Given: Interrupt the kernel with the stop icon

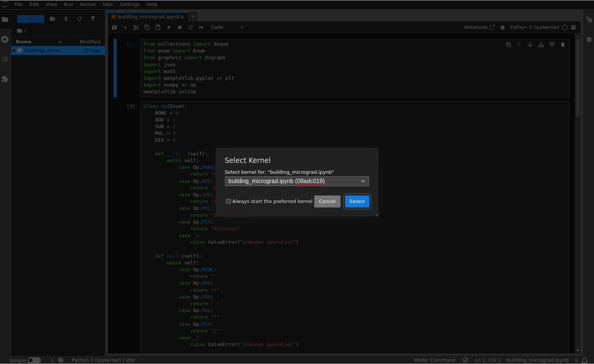Looking at the screenshot, I should (x=180, y=27).
